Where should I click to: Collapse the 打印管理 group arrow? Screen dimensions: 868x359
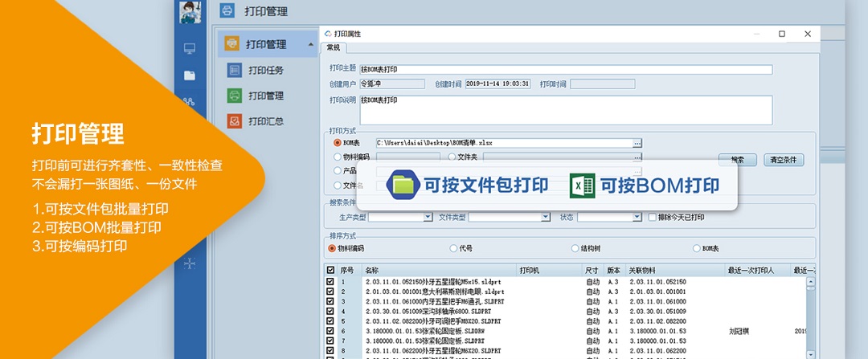(310, 44)
